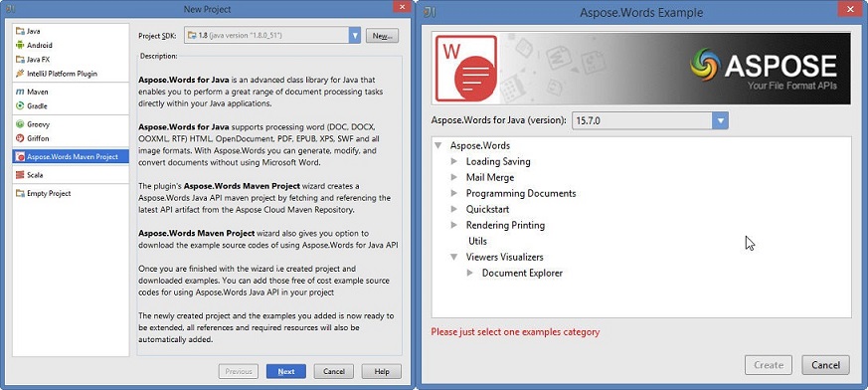
Task: Click the Gradle icon
Action: 20,105
